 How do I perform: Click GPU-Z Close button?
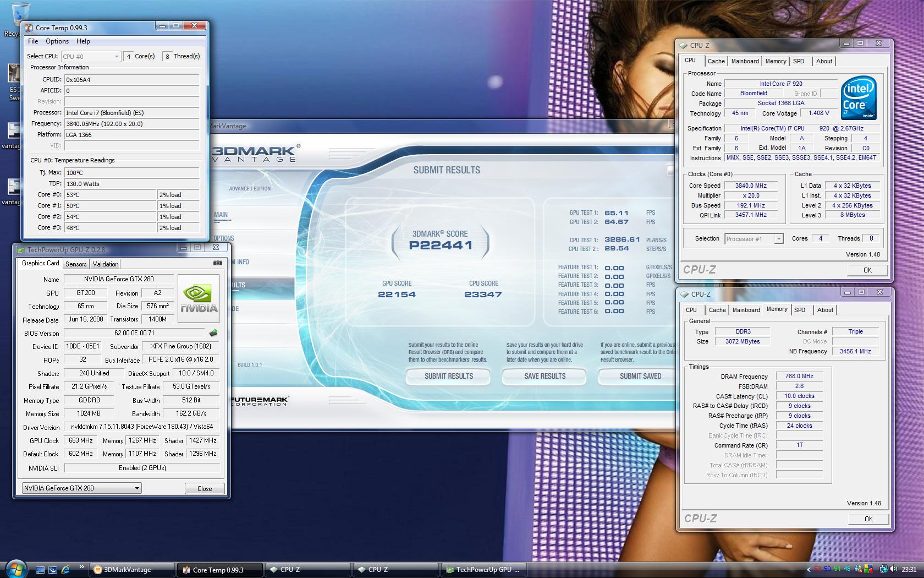205,488
